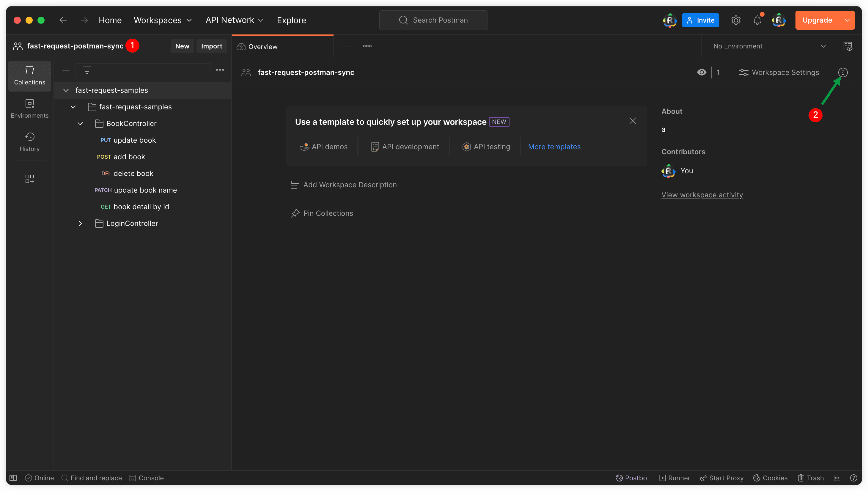
Task: Click the configure sidebar apps icon
Action: (30, 179)
